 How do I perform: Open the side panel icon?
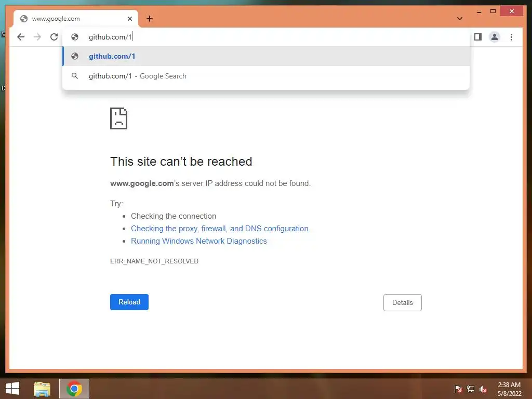click(478, 37)
